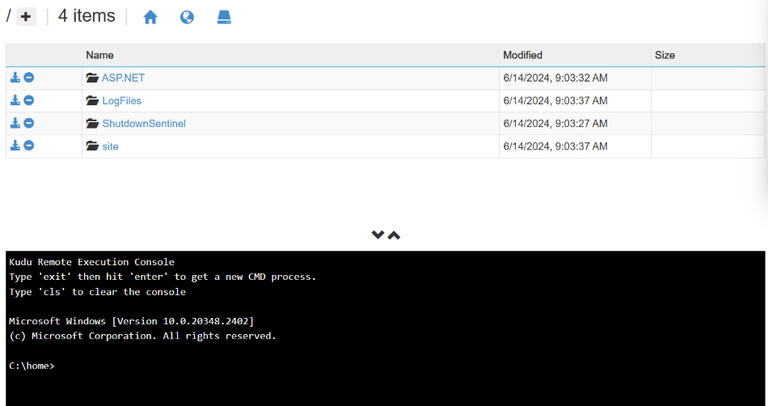Download the site folder
The width and height of the screenshot is (768, 406).
pyautogui.click(x=15, y=146)
